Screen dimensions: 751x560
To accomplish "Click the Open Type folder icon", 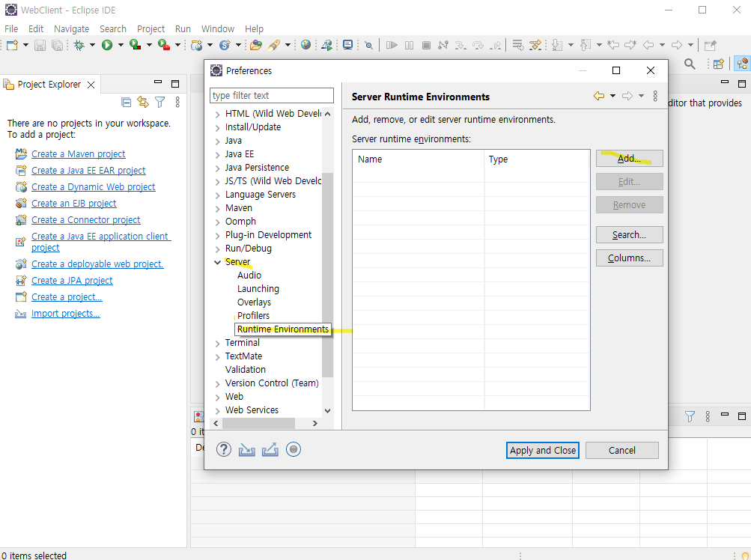I will pyautogui.click(x=256, y=45).
